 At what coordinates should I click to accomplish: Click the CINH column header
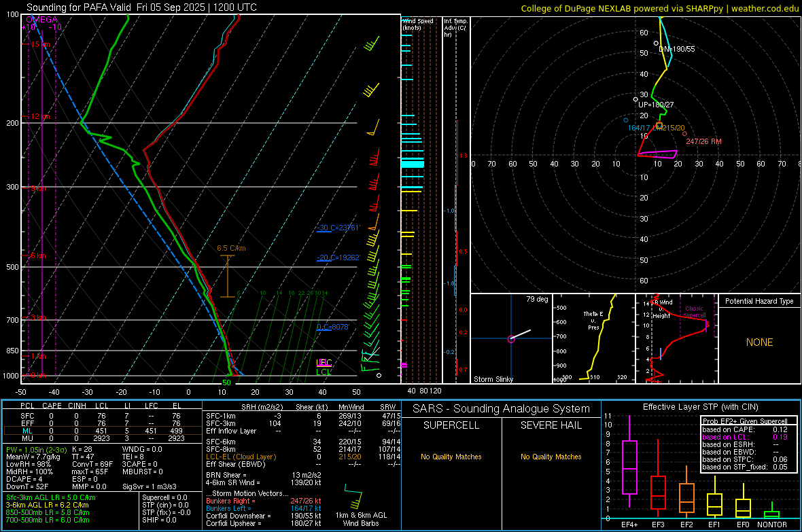pyautogui.click(x=77, y=406)
